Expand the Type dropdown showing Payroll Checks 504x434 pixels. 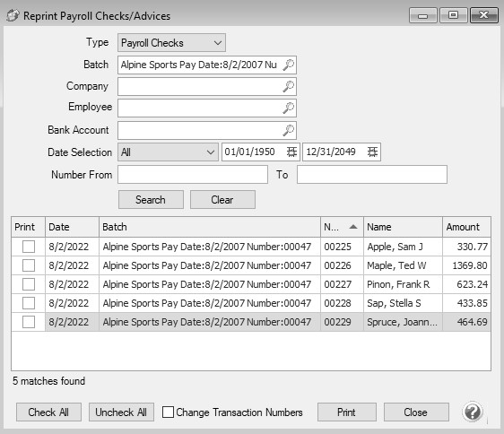[171, 43]
